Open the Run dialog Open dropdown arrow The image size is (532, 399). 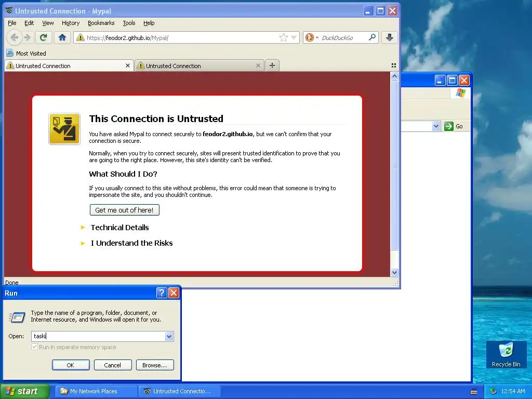(x=169, y=336)
